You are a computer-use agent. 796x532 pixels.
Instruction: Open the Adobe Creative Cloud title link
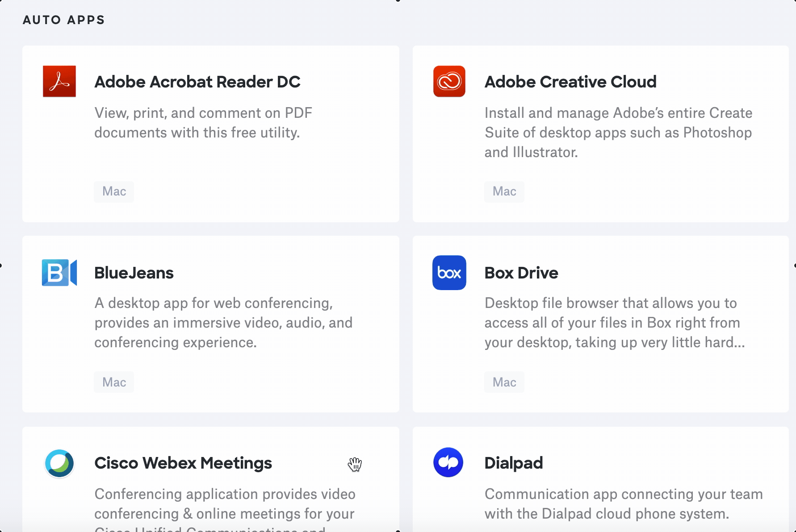570,82
